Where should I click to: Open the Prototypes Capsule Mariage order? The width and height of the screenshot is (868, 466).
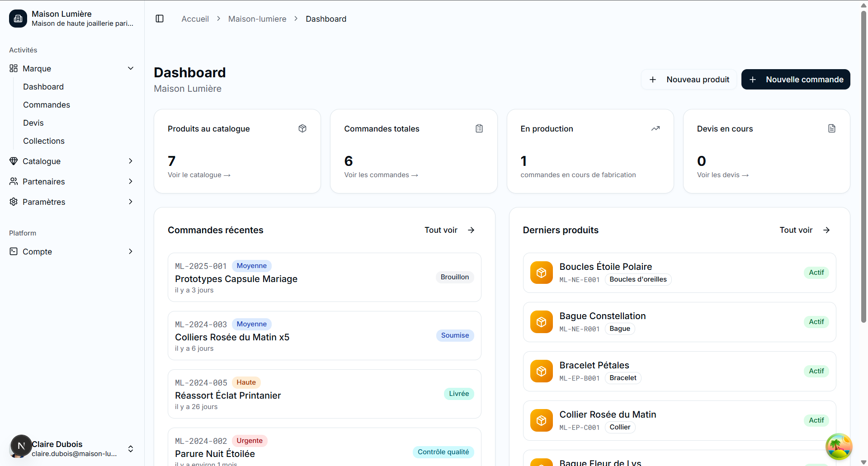236,279
